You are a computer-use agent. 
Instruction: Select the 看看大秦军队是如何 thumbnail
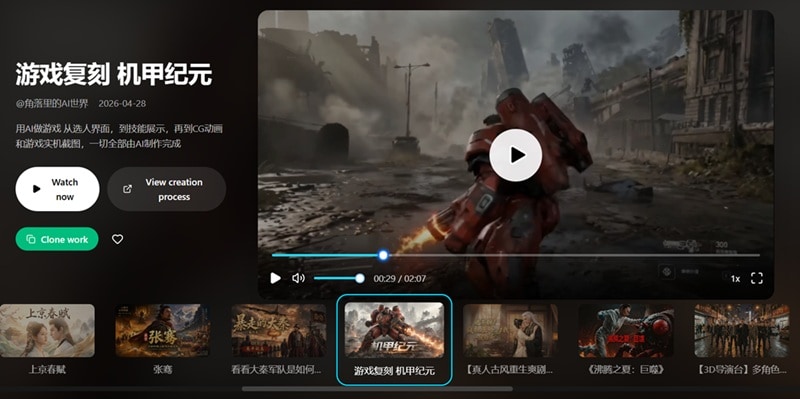pyautogui.click(x=279, y=331)
